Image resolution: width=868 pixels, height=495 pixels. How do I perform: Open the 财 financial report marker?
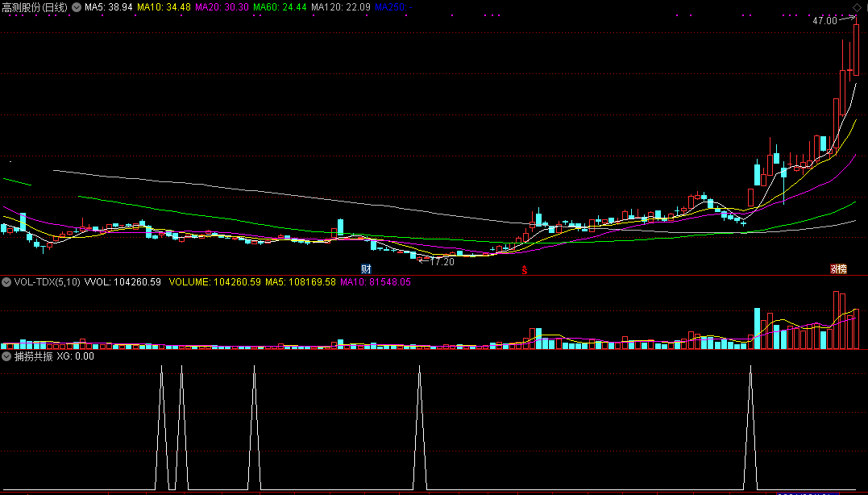[366, 269]
